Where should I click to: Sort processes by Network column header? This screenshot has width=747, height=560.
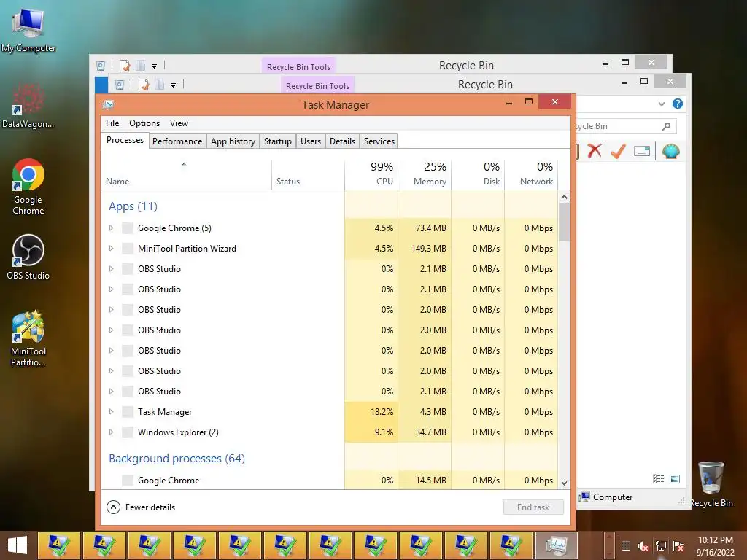pos(531,175)
